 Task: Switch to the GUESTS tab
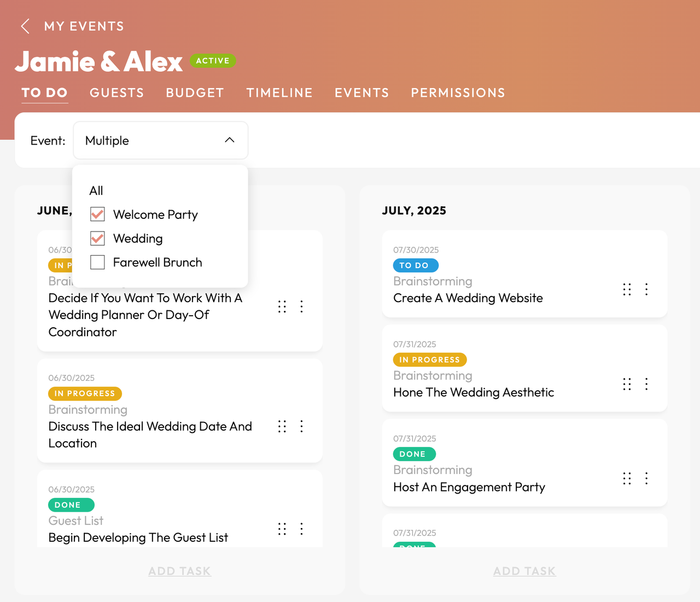pyautogui.click(x=116, y=92)
